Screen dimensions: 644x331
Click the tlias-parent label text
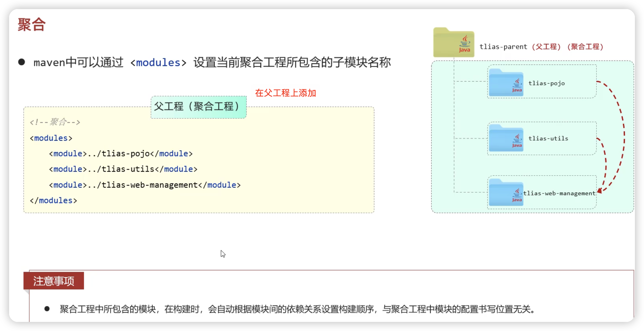pyautogui.click(x=503, y=47)
